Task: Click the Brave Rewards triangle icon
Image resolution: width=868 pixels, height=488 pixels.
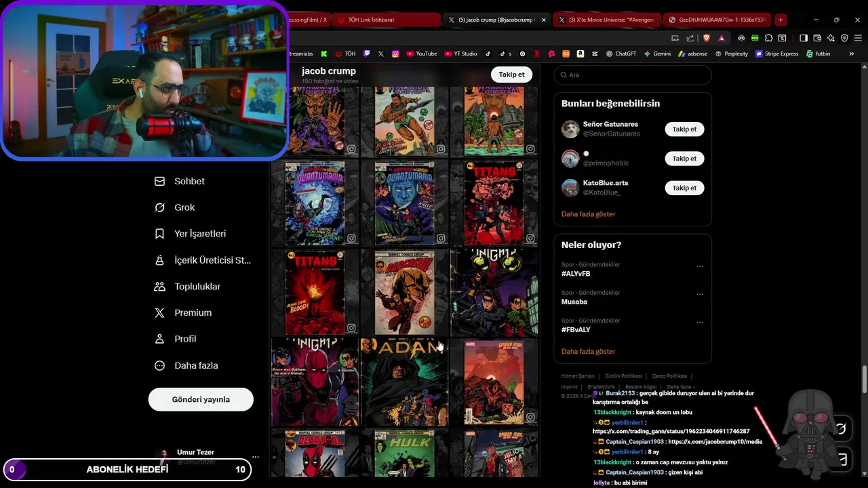Action: [722, 38]
